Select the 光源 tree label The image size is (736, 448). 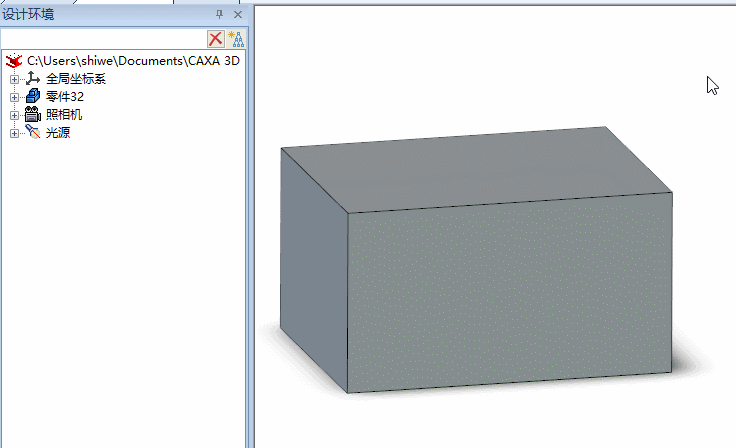click(58, 132)
